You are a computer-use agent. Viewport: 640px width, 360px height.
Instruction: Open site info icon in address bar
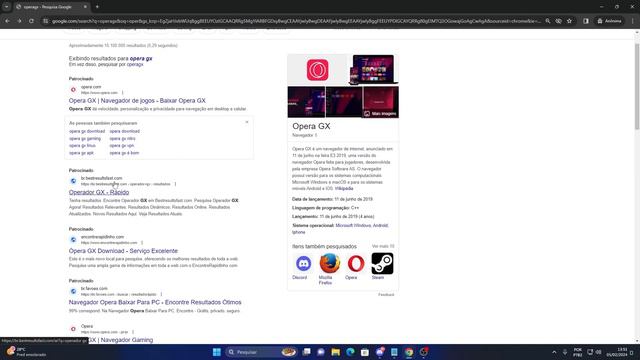[x=45, y=21]
